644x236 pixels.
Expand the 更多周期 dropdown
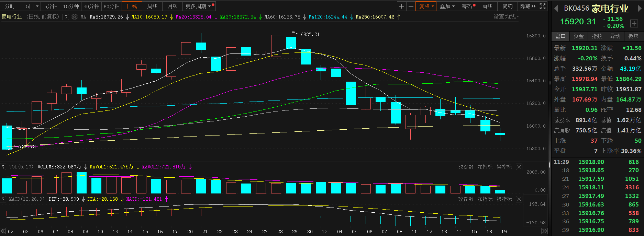point(199,6)
